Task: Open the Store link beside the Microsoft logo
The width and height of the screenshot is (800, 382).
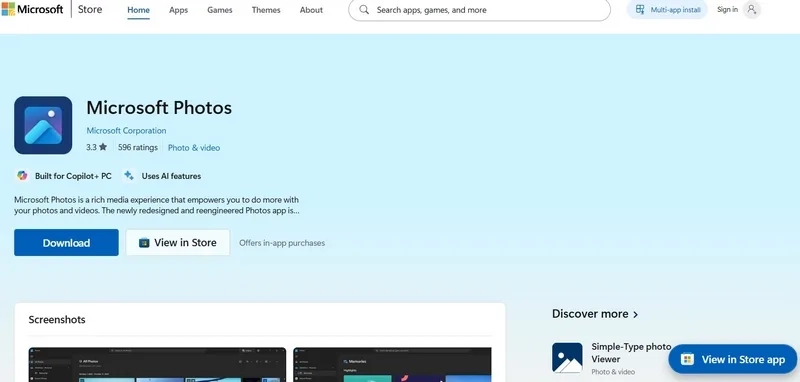Action: click(x=90, y=9)
